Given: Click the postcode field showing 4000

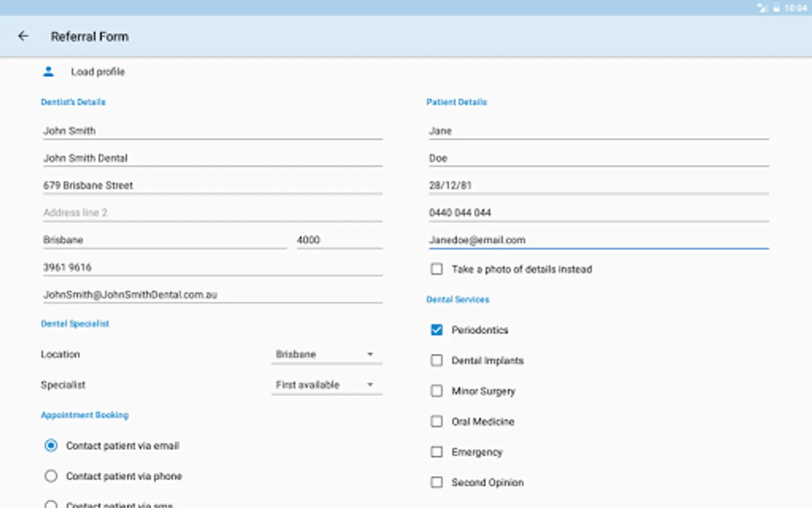Looking at the screenshot, I should coord(339,240).
